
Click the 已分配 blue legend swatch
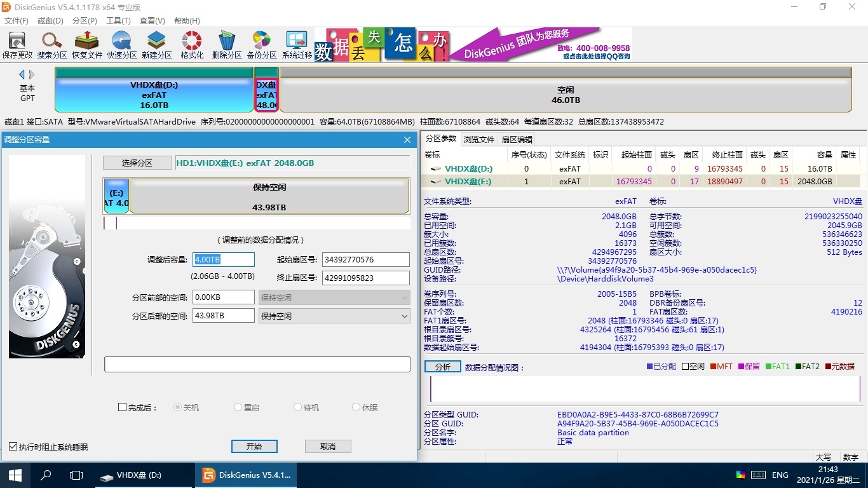pos(649,367)
